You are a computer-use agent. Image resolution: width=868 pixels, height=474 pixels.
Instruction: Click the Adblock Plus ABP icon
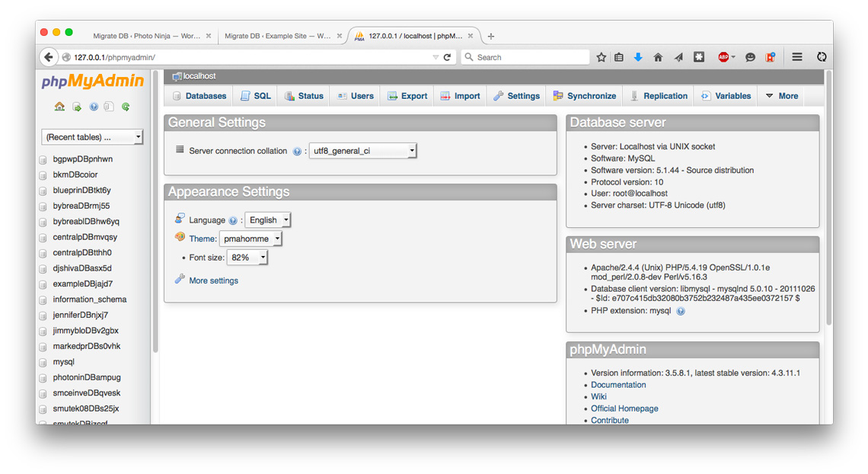(x=723, y=57)
